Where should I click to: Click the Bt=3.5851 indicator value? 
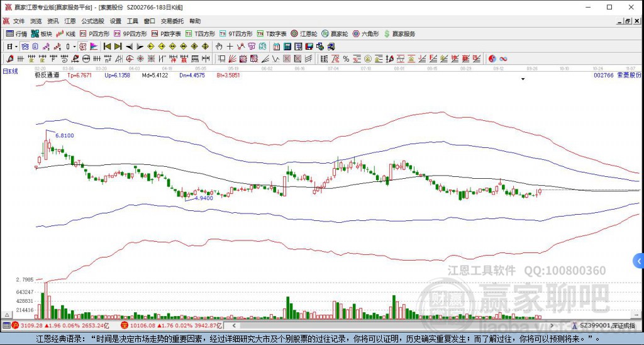228,76
